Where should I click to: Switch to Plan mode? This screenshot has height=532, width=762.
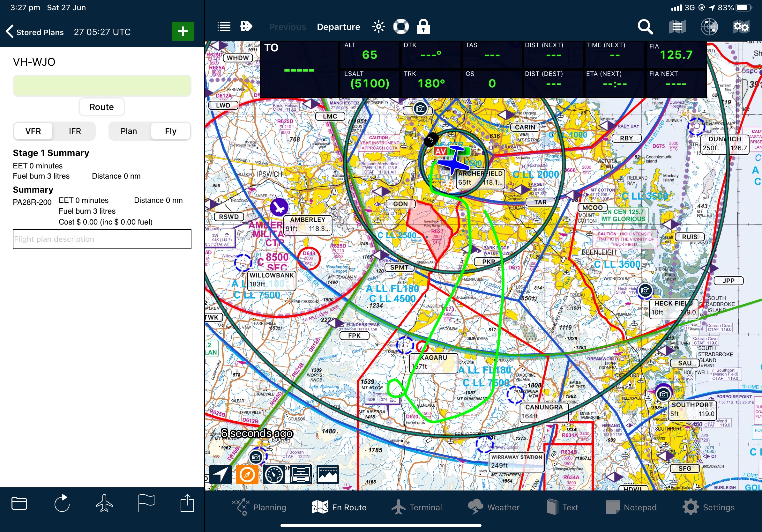pos(129,131)
